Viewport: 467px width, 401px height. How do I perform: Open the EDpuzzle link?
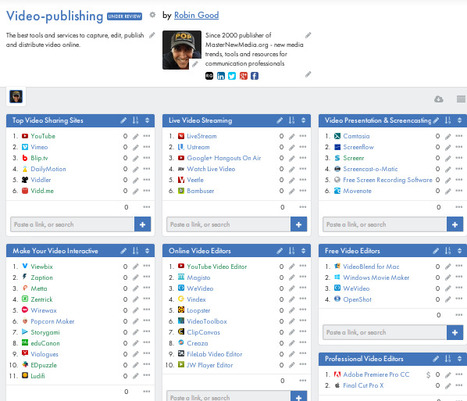tap(44, 365)
